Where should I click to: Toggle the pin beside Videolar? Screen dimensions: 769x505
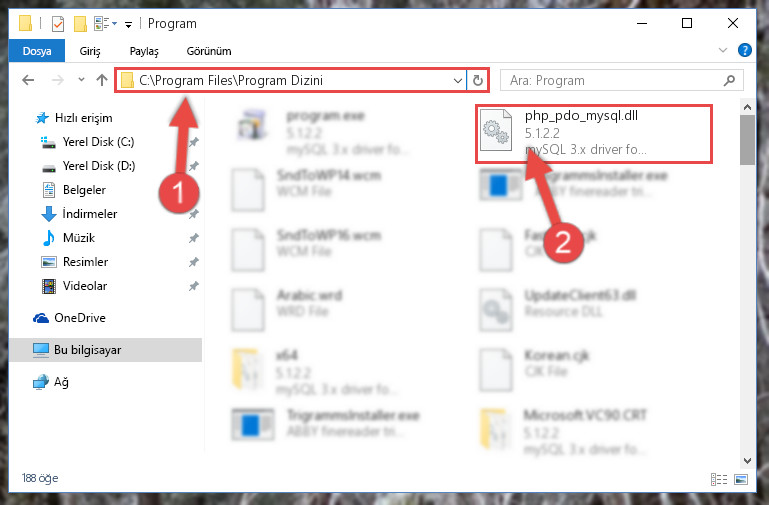point(194,286)
